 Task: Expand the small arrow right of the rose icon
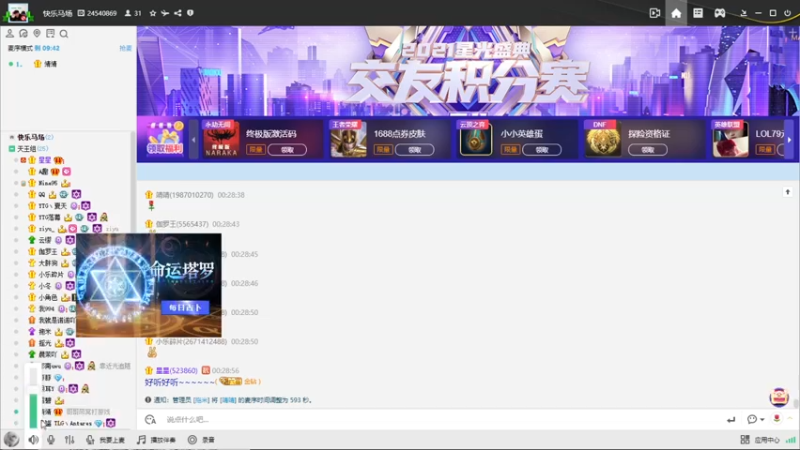pos(790,418)
